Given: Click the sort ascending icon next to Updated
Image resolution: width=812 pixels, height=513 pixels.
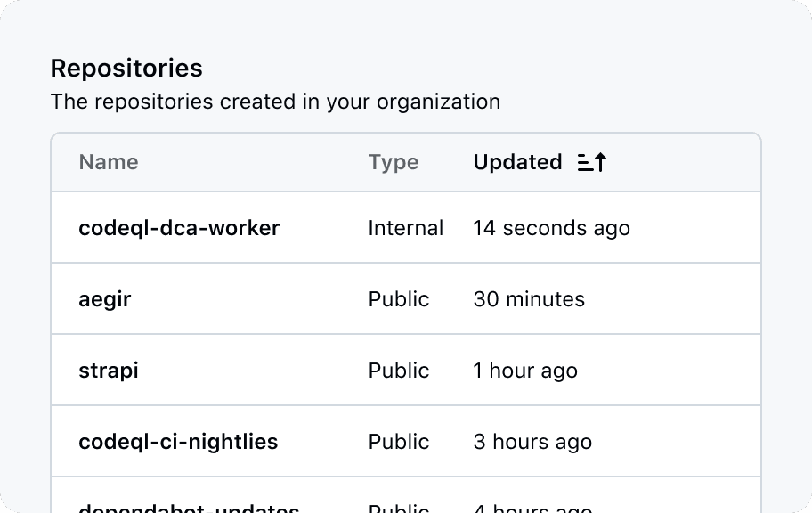Looking at the screenshot, I should point(592,162).
